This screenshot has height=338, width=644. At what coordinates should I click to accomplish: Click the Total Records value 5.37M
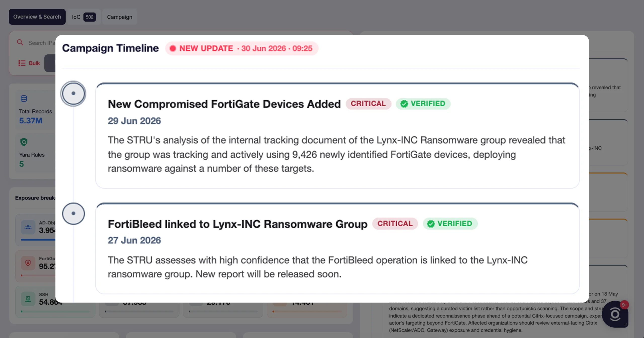(31, 120)
